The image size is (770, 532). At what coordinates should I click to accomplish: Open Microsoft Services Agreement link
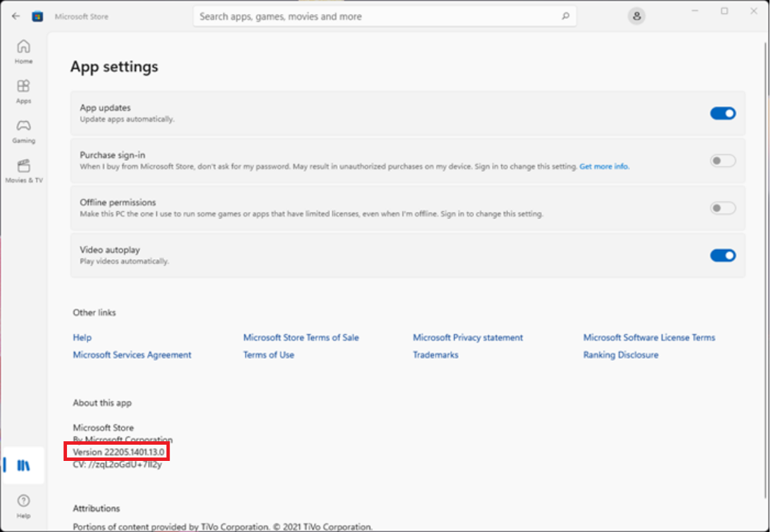click(x=132, y=355)
